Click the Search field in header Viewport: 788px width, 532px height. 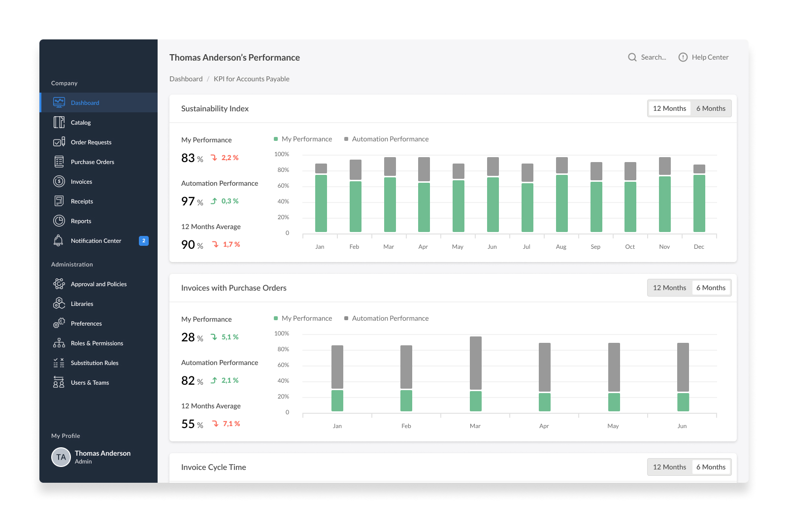coord(647,57)
